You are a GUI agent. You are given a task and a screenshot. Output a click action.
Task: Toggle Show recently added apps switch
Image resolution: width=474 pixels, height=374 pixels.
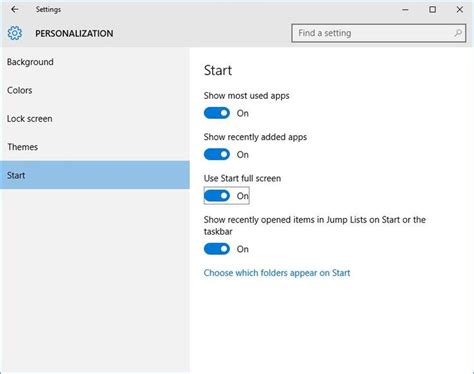[217, 155]
